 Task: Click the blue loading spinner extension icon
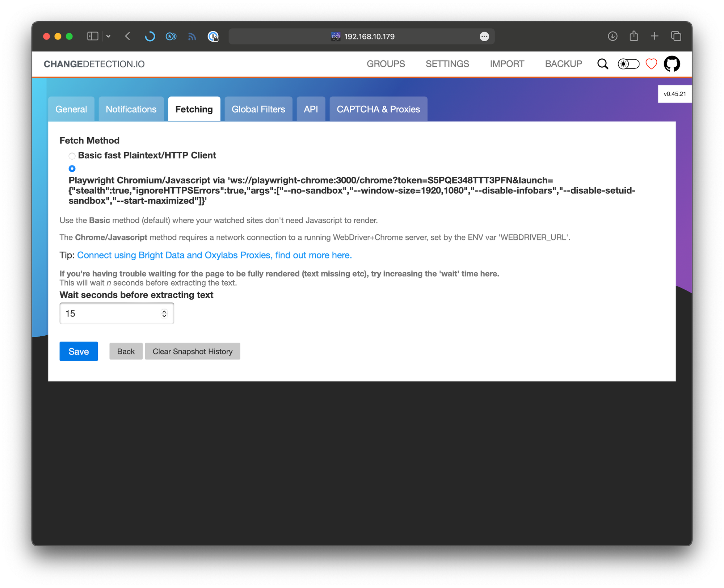[x=150, y=36]
